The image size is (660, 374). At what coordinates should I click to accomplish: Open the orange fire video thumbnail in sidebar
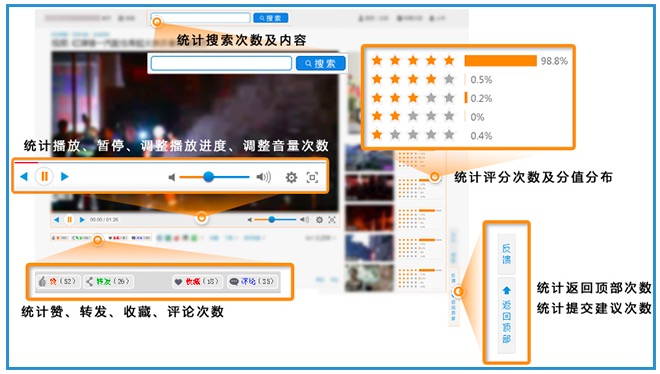369,218
